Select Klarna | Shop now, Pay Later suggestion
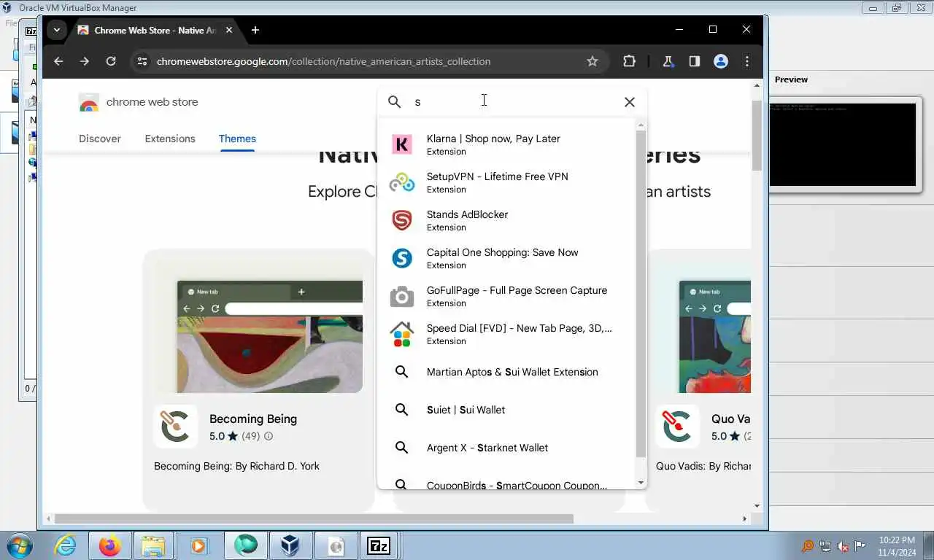 click(x=506, y=144)
